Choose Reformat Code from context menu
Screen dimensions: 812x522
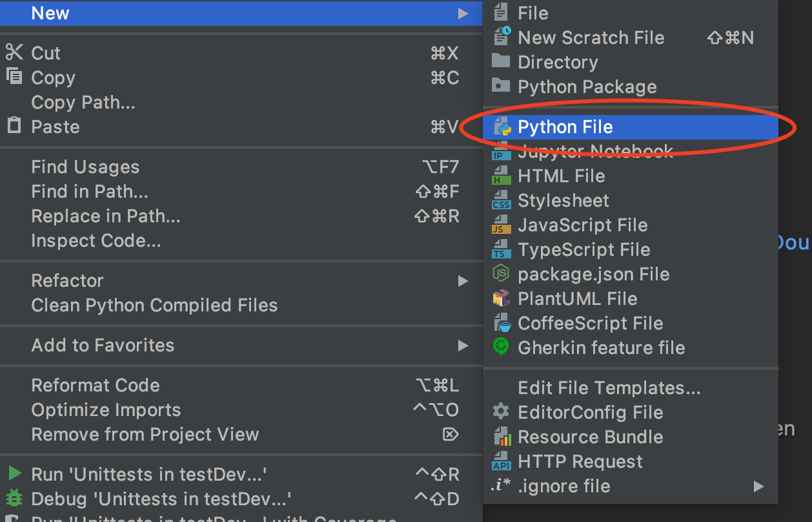[96, 386]
